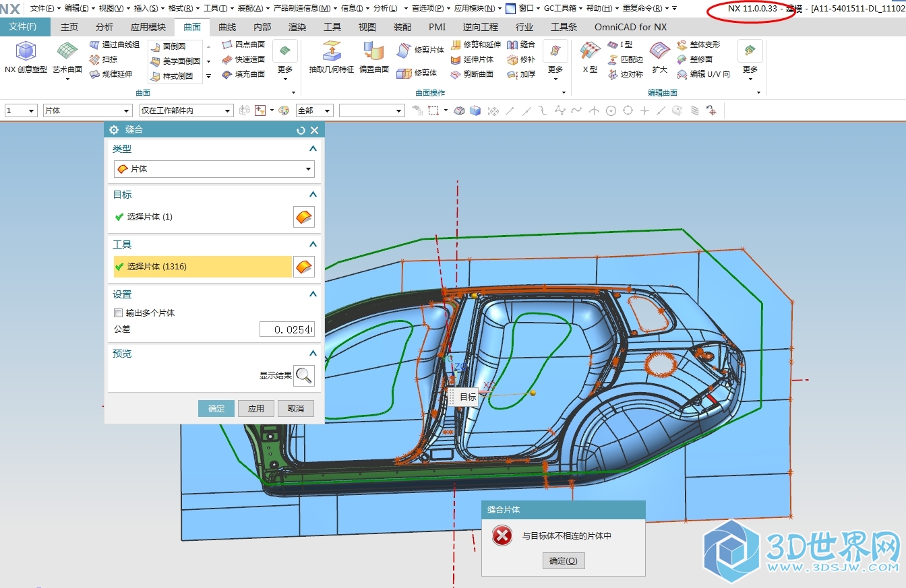The height and width of the screenshot is (588, 906).
Task: Click the 公差 tolerance field
Action: coord(287,329)
